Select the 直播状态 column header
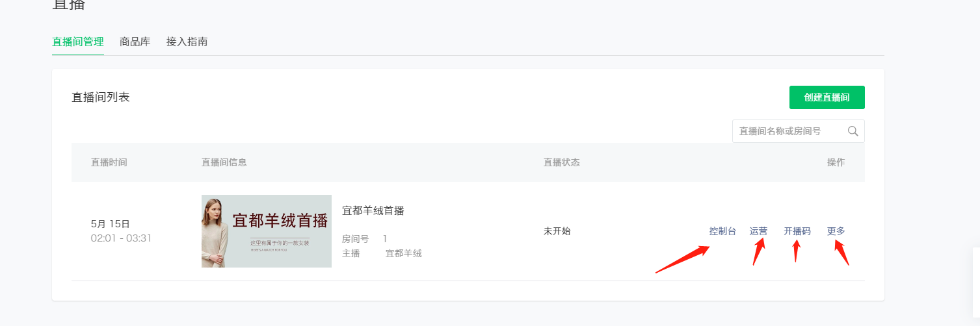The height and width of the screenshot is (326, 980). [x=562, y=162]
